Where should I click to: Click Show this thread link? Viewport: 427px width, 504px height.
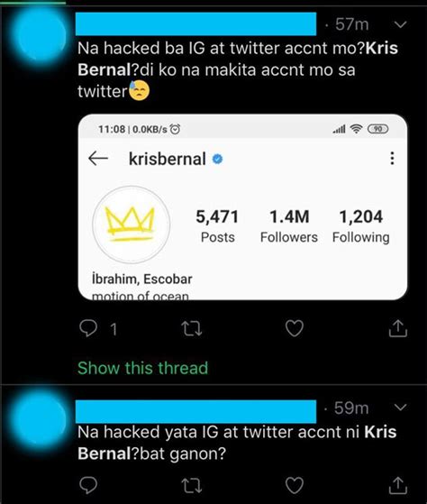click(143, 368)
